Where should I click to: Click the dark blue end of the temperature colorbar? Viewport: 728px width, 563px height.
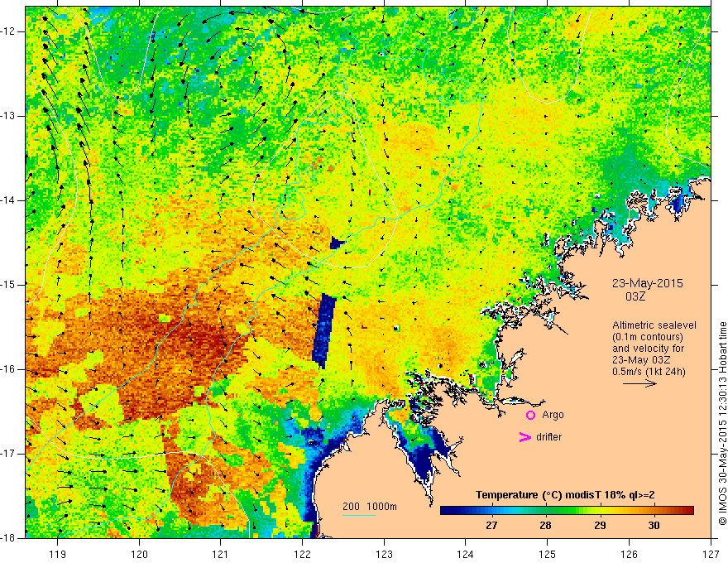448,511
